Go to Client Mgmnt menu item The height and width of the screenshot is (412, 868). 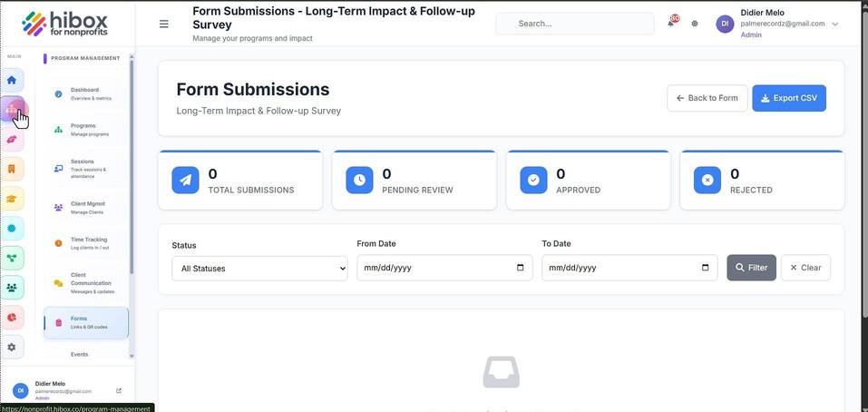[x=86, y=208]
